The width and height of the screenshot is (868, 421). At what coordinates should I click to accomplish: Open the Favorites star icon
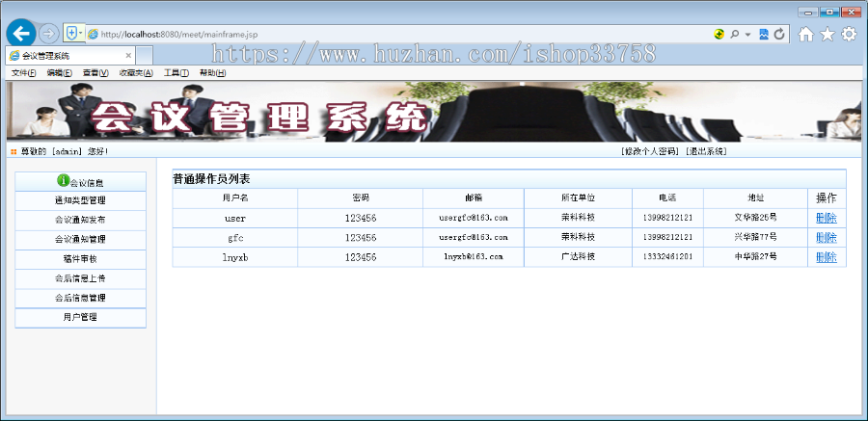point(827,35)
